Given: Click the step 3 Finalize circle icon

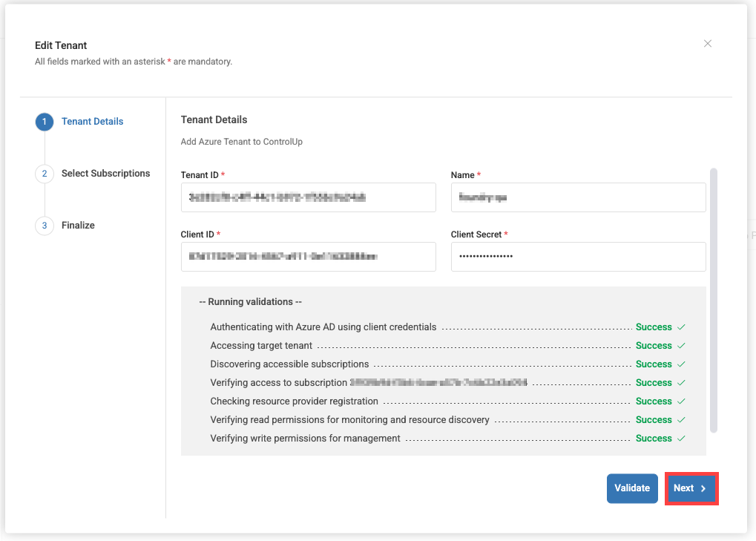Looking at the screenshot, I should pos(44,226).
